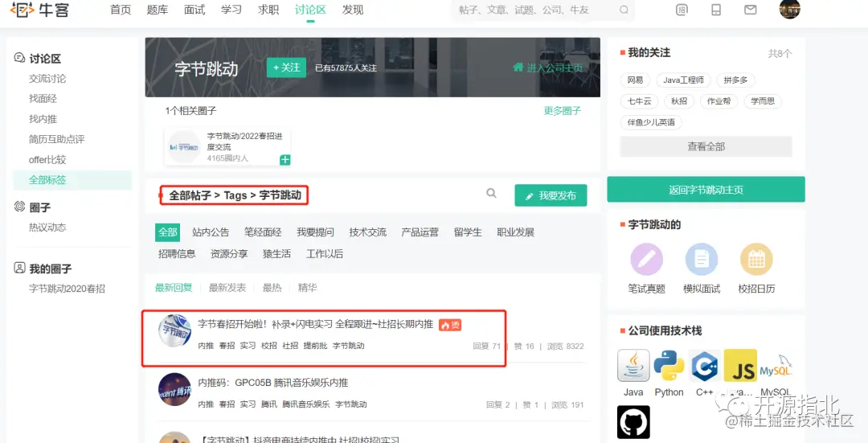Click the C++ tech stack icon
The width and height of the screenshot is (868, 443).
click(x=704, y=366)
